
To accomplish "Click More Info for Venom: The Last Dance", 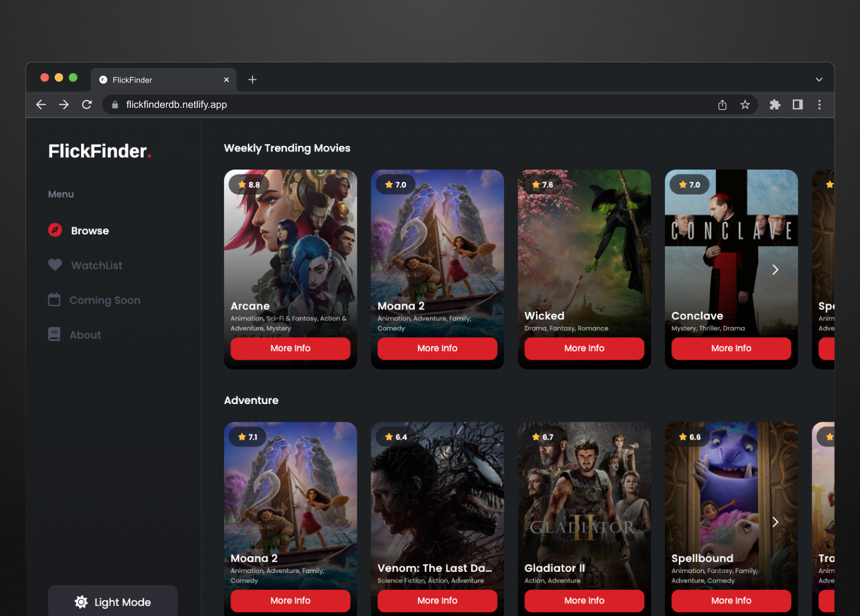I will click(437, 601).
